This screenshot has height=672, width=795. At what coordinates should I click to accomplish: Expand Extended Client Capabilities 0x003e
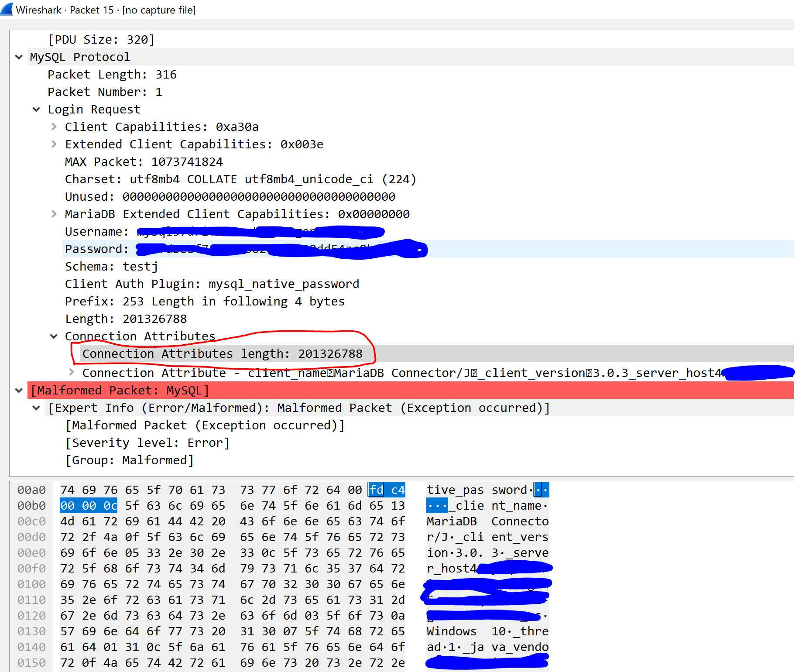54,144
